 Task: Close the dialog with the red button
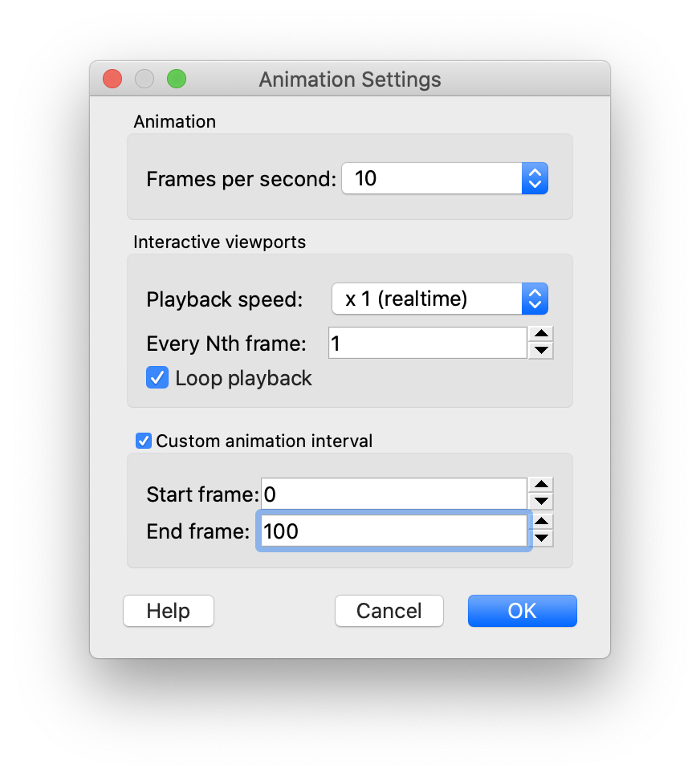(x=112, y=79)
